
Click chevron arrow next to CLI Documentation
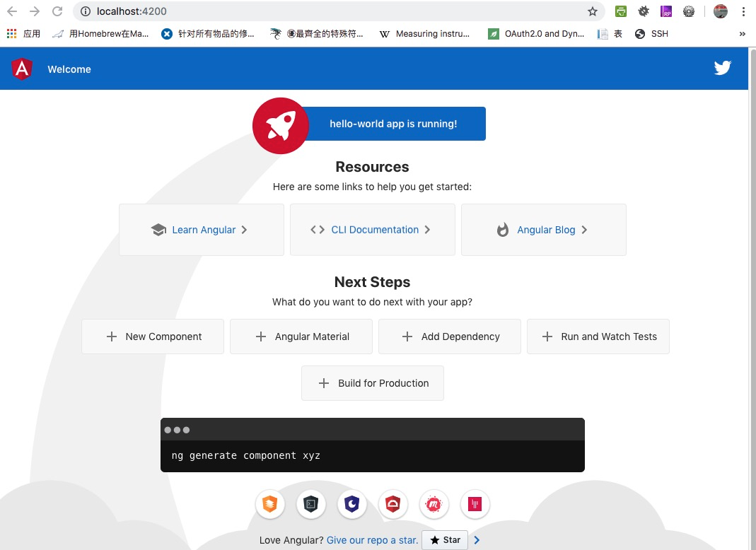tap(427, 230)
